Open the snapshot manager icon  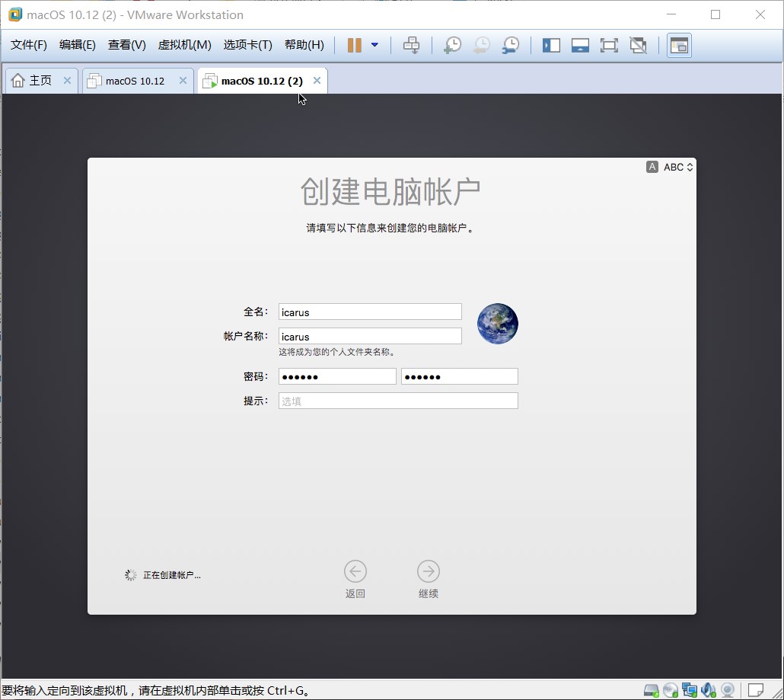pos(511,45)
